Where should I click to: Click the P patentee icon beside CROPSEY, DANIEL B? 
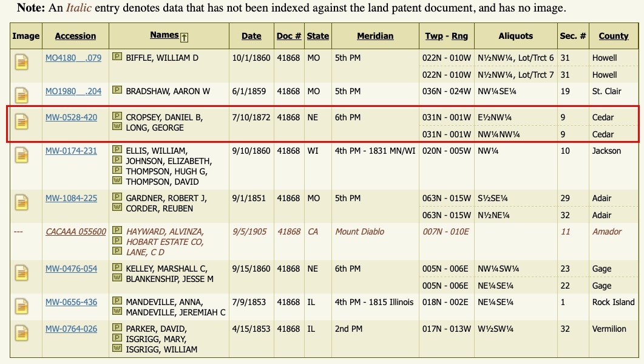coord(117,117)
